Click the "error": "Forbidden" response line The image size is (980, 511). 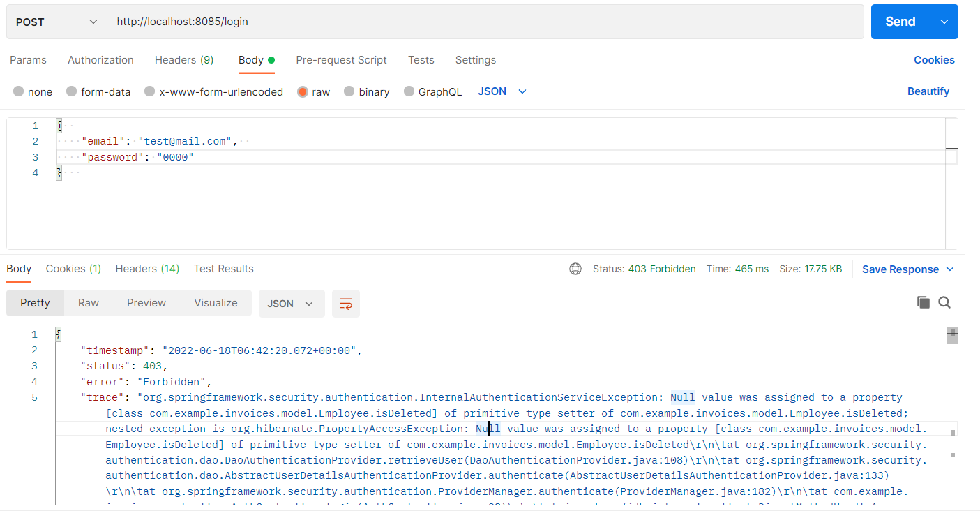pyautogui.click(x=146, y=382)
